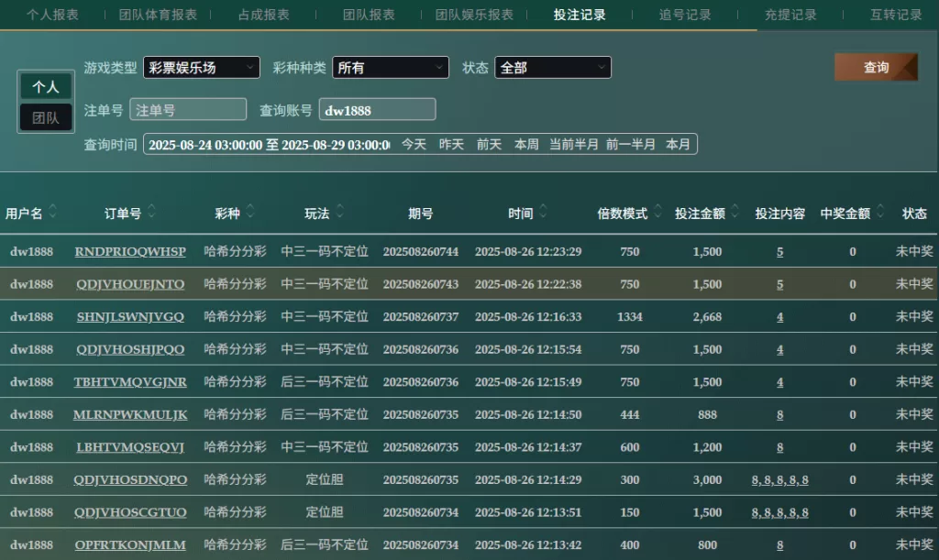Click period number 202508260743
The height and width of the screenshot is (560, 939).
[421, 284]
